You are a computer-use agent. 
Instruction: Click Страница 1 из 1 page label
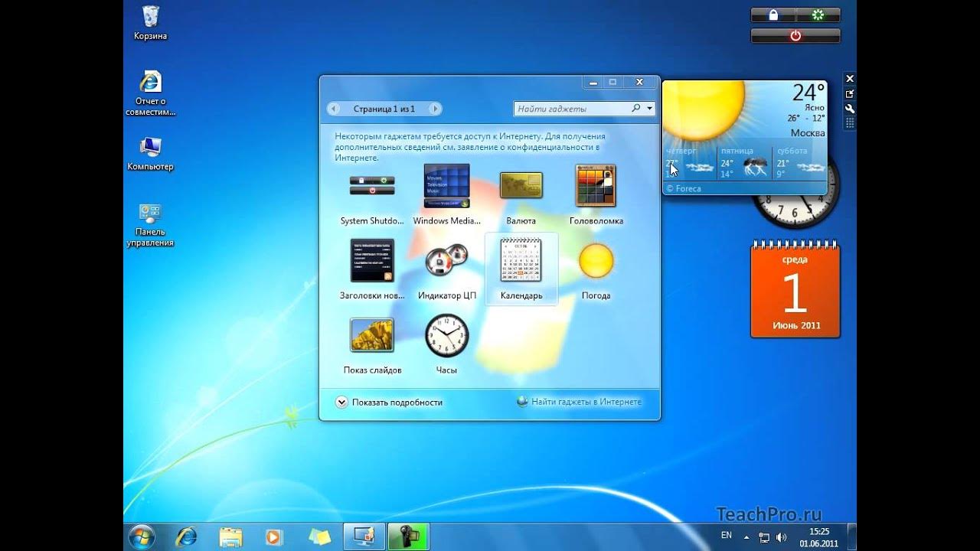pos(384,109)
